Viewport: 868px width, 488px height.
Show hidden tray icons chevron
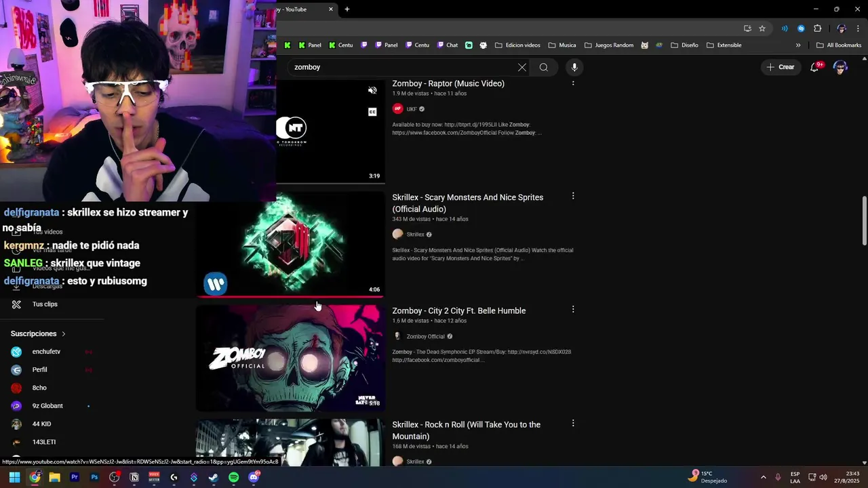[x=763, y=477]
